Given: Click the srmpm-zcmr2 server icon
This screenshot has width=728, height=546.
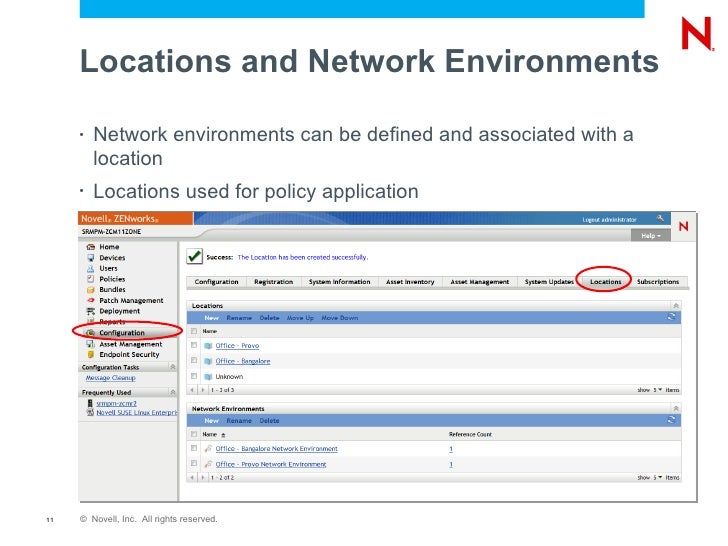Looking at the screenshot, I should click(90, 403).
